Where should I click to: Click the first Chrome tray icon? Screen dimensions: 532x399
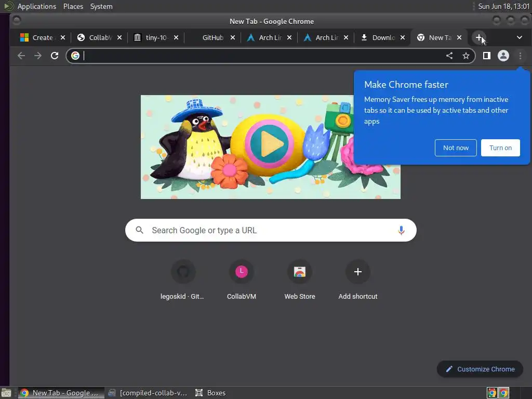coord(492,393)
